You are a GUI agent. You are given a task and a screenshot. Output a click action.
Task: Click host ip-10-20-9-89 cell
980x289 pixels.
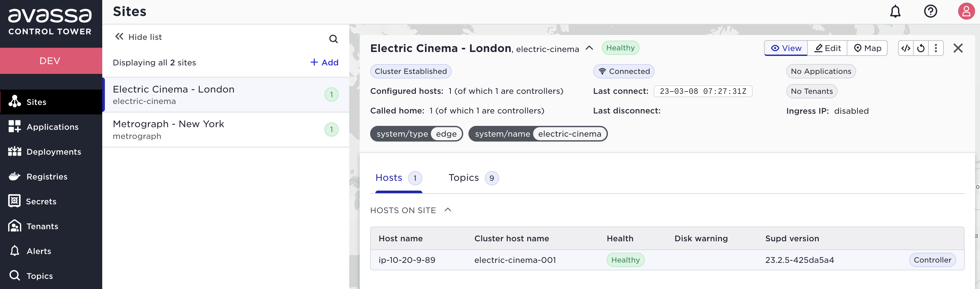[x=407, y=260]
